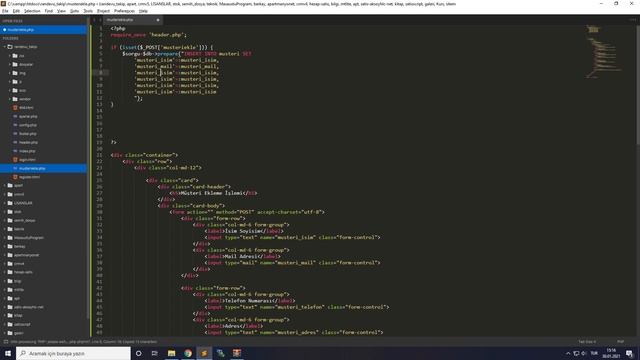Expand the css folder in sidebar

(x=10, y=56)
